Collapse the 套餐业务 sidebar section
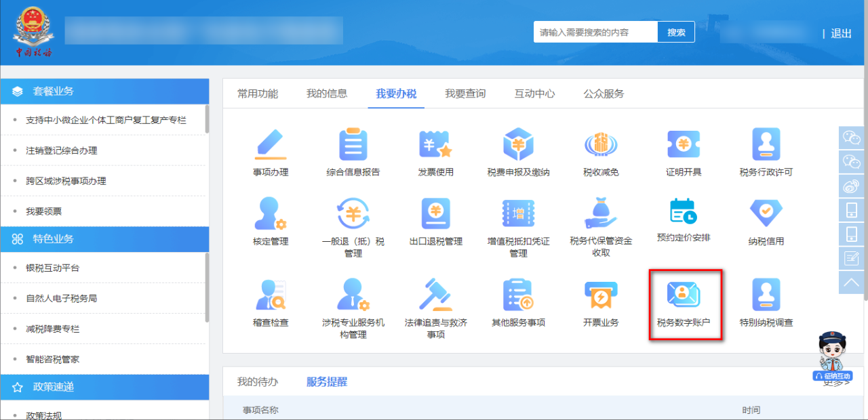 click(104, 91)
